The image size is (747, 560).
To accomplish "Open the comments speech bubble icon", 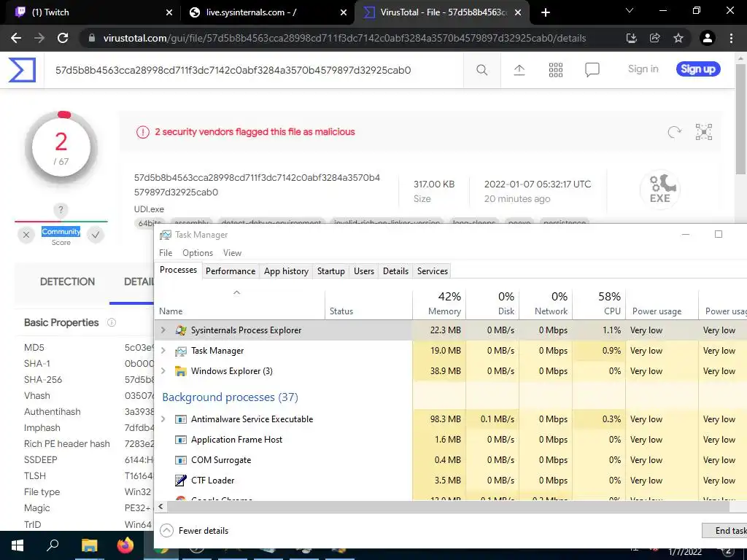I will click(592, 70).
